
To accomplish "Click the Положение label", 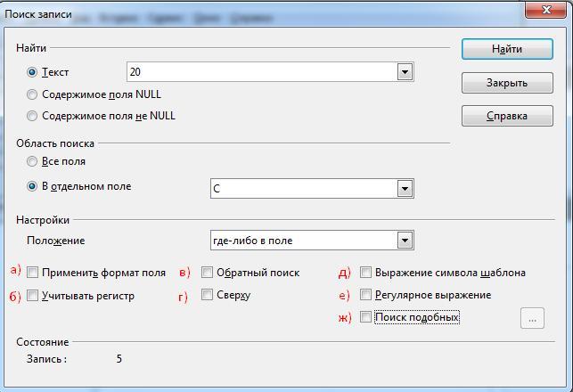I will pos(56,241).
